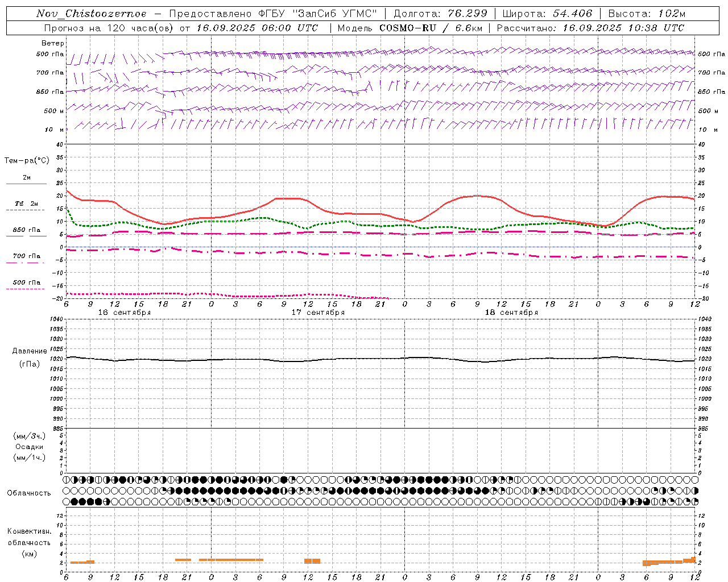Click the Td 2м dew point legend entry
This screenshot has height=582, width=728.
(x=26, y=203)
